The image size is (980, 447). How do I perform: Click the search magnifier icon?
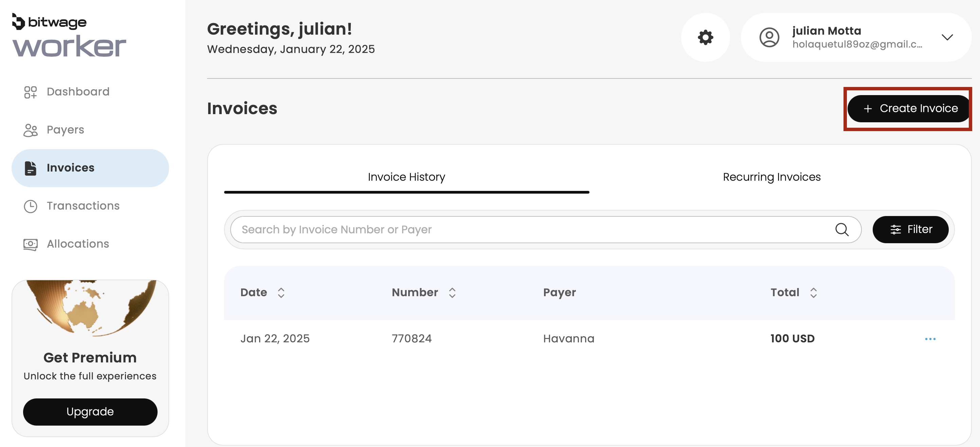pyautogui.click(x=841, y=229)
